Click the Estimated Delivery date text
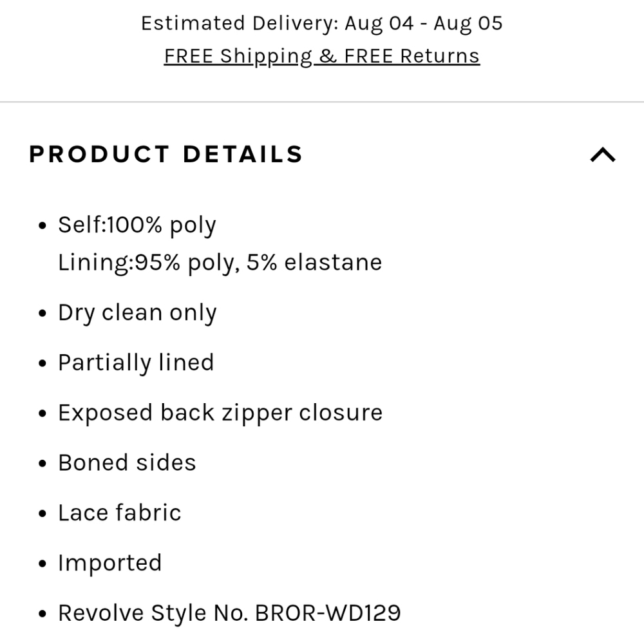 pos(322,23)
